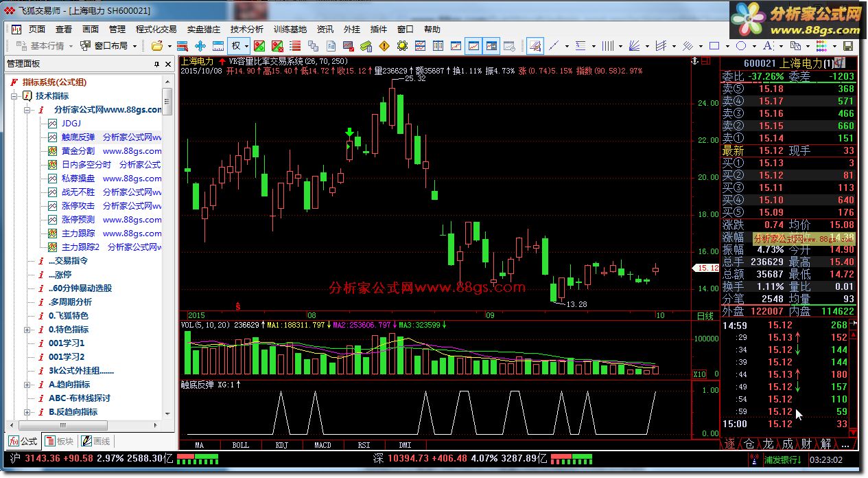
Task: Select the drawing edit pencil tool
Action: pyautogui.click(x=535, y=46)
